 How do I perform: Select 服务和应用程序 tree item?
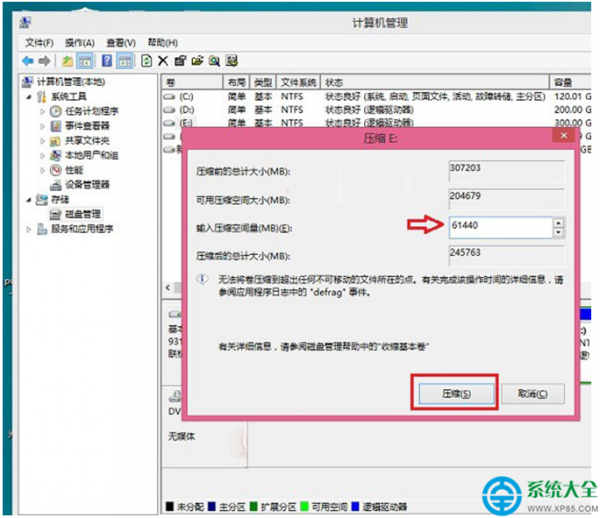(82, 229)
